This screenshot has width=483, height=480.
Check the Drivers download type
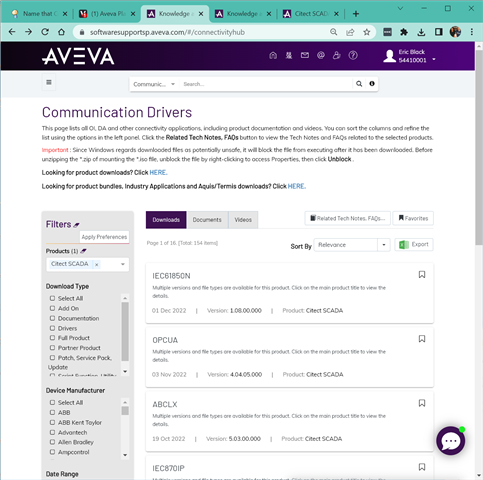pyautogui.click(x=52, y=328)
